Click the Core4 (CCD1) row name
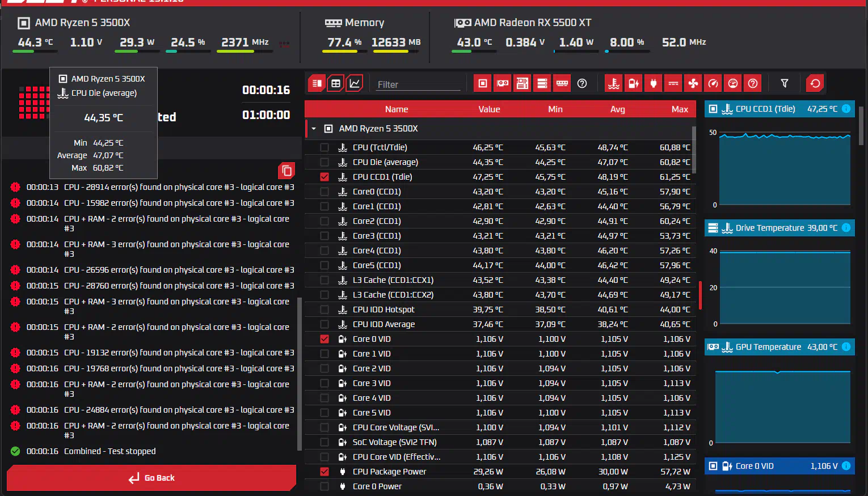This screenshot has height=496, width=868. click(x=377, y=251)
